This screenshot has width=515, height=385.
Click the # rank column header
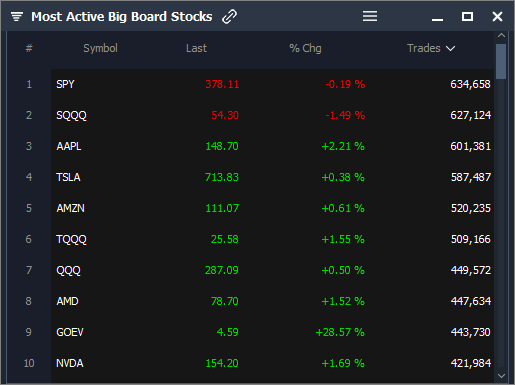29,48
